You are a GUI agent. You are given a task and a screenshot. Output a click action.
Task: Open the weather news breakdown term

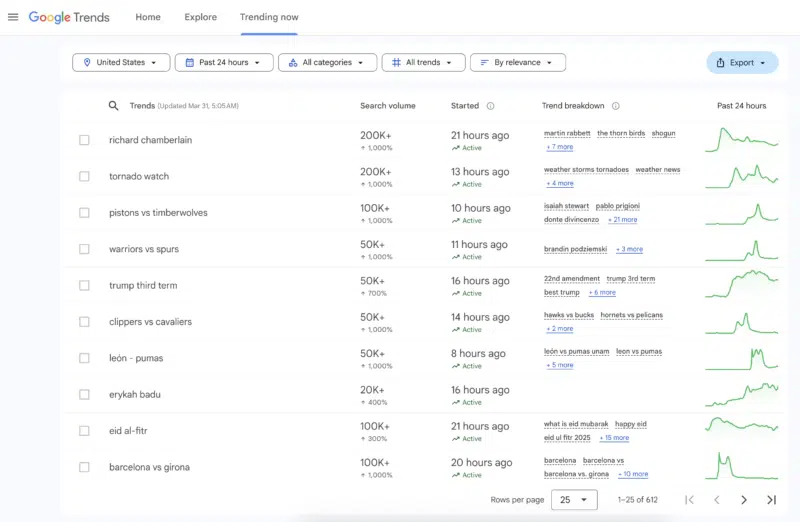(x=658, y=169)
